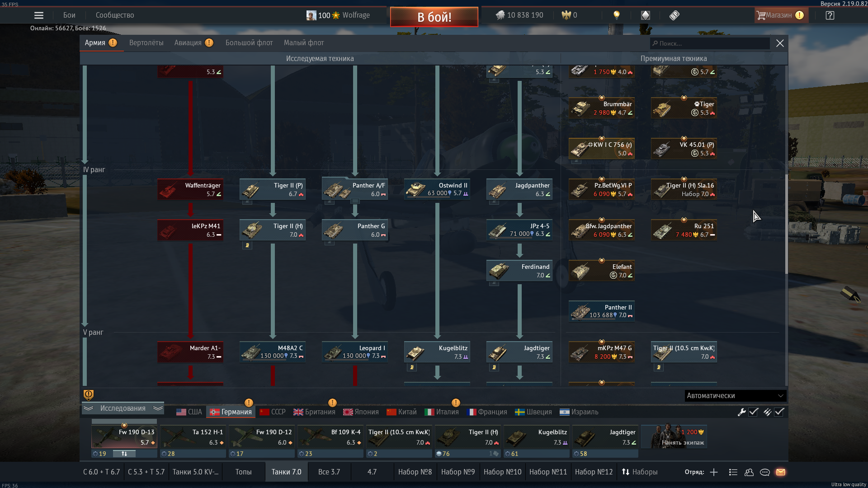Click the ammo auto-refill icon

[x=767, y=412]
